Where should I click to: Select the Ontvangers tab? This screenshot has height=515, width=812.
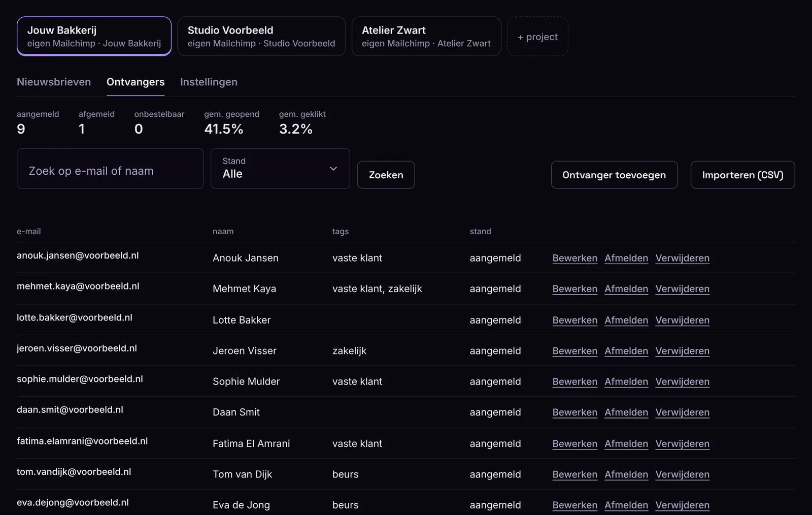click(x=136, y=82)
